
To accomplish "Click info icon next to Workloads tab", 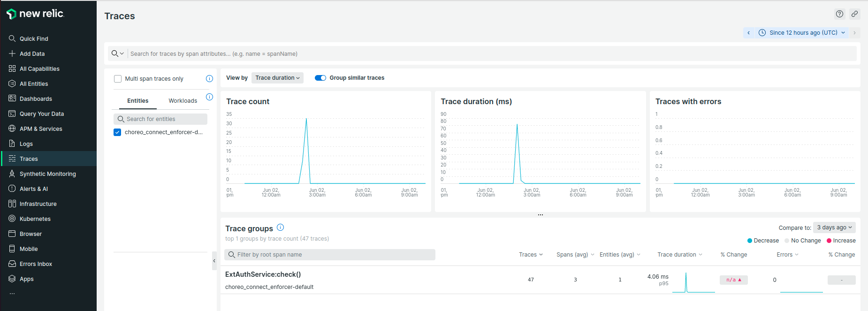I will pyautogui.click(x=209, y=97).
